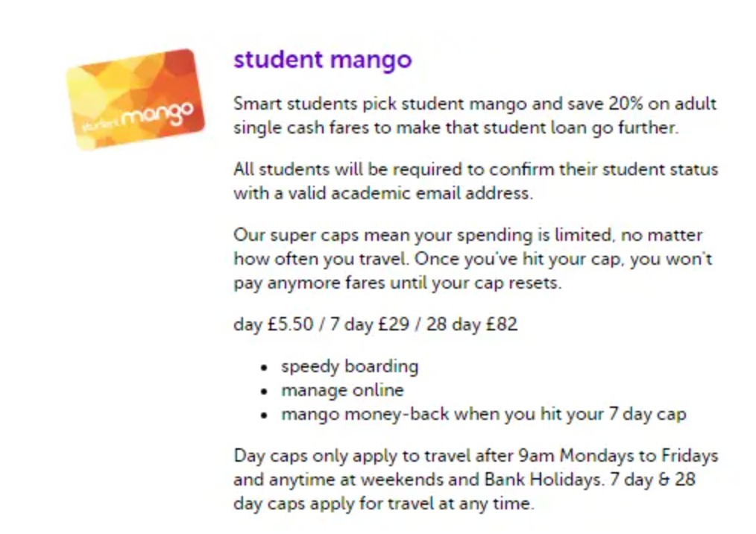Click the "9am Mondays to Fridays" text
756x534 pixels.
(x=637, y=456)
